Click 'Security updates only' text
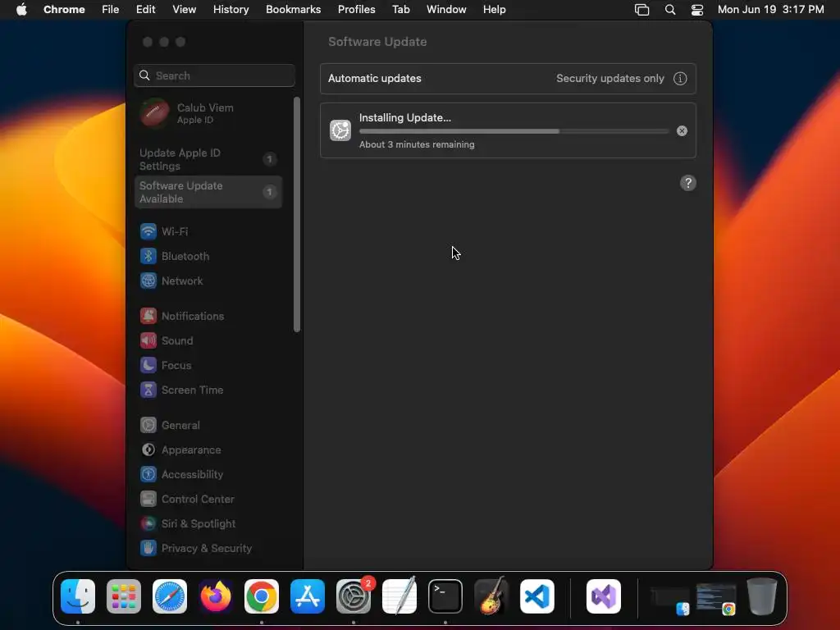Viewport: 840px width, 630px height. coord(610,78)
